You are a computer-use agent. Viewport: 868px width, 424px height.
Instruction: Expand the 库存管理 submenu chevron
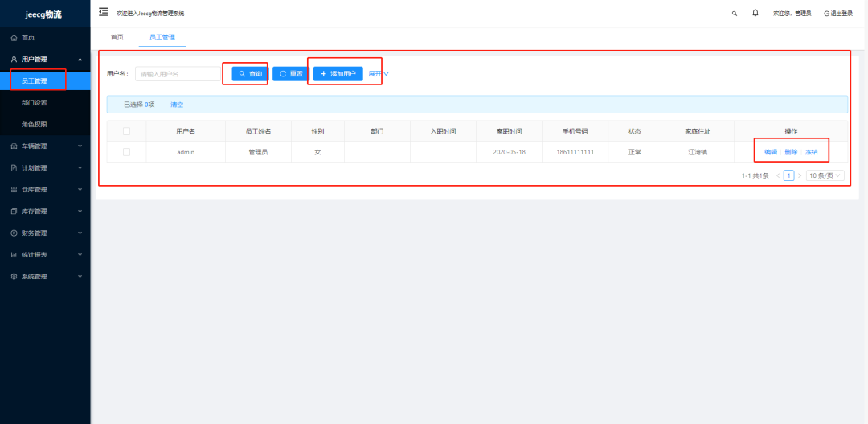tap(80, 211)
